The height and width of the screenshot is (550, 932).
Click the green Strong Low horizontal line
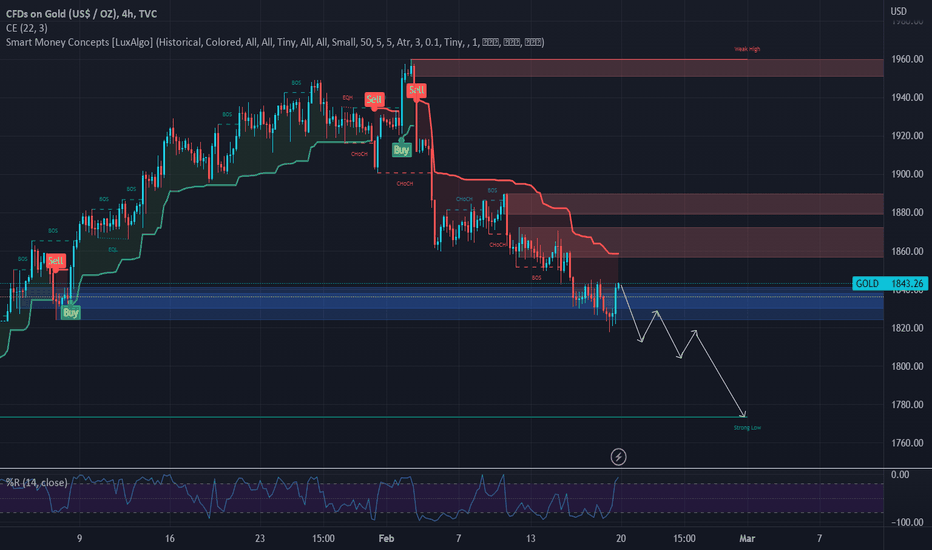(373, 417)
